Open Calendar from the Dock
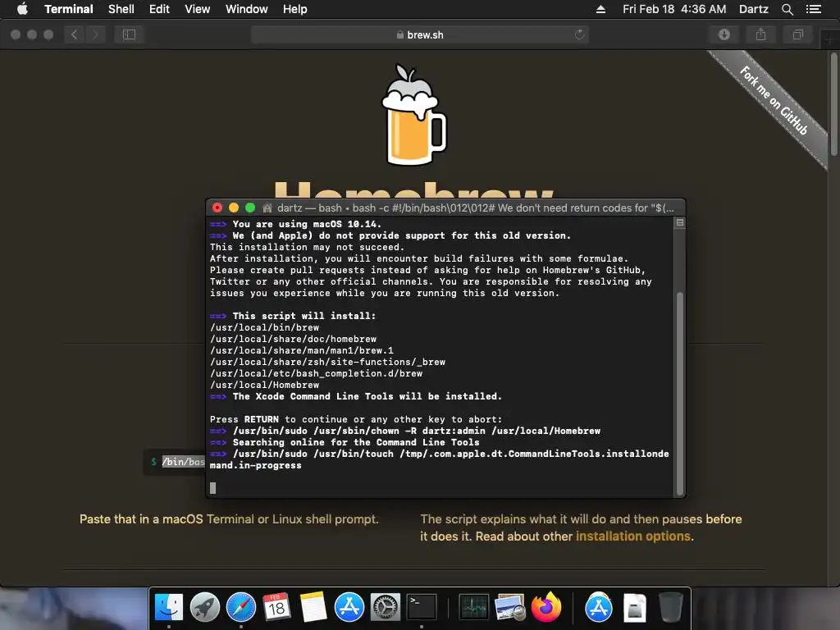 [x=277, y=608]
